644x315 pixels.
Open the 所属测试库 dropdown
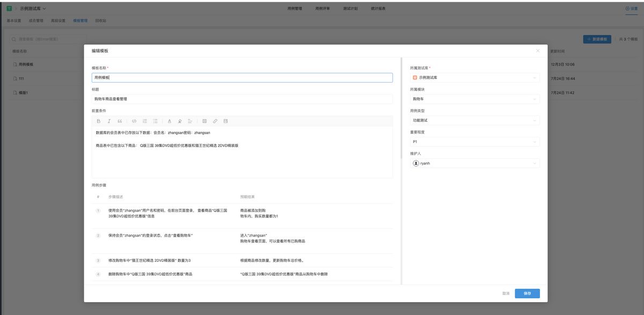click(x=475, y=78)
